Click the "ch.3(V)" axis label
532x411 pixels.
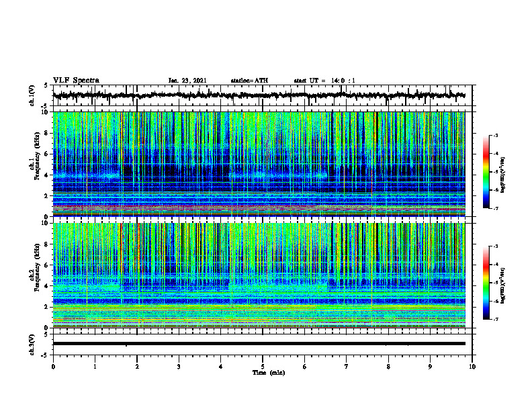[x=32, y=345]
